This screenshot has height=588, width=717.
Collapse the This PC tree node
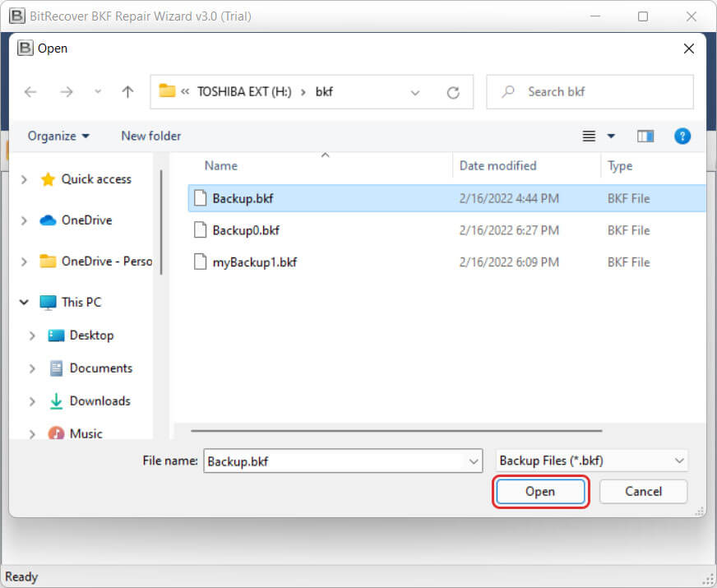(x=24, y=303)
